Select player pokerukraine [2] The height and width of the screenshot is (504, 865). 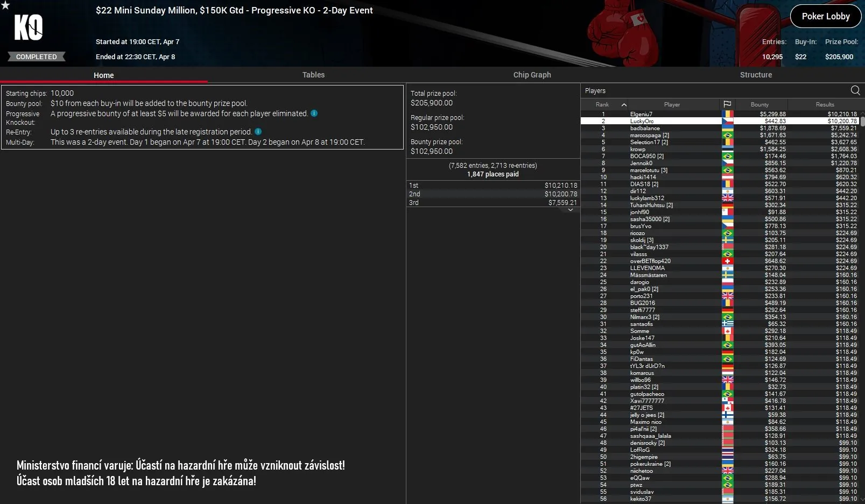720,464
